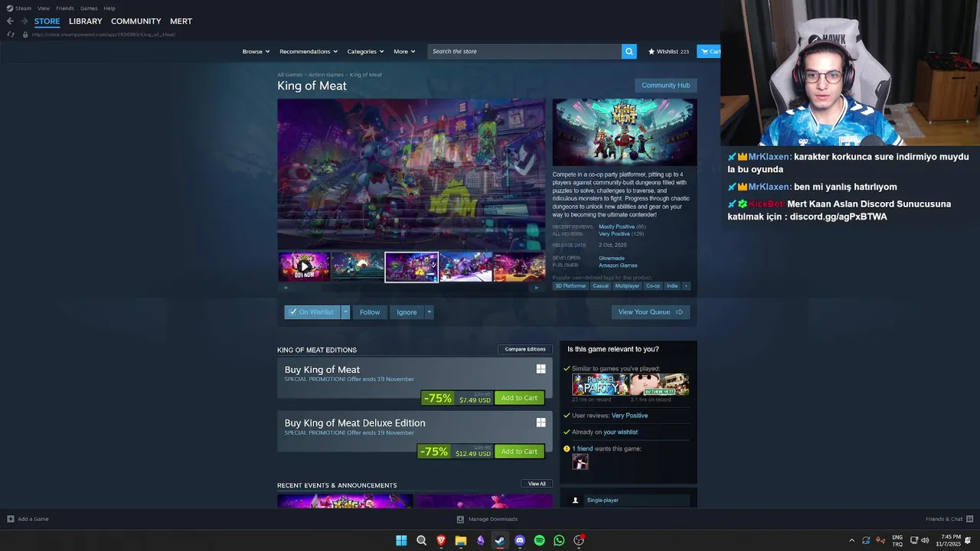This screenshot has width=980, height=551.
Task: Click the Community Hub button
Action: [665, 86]
